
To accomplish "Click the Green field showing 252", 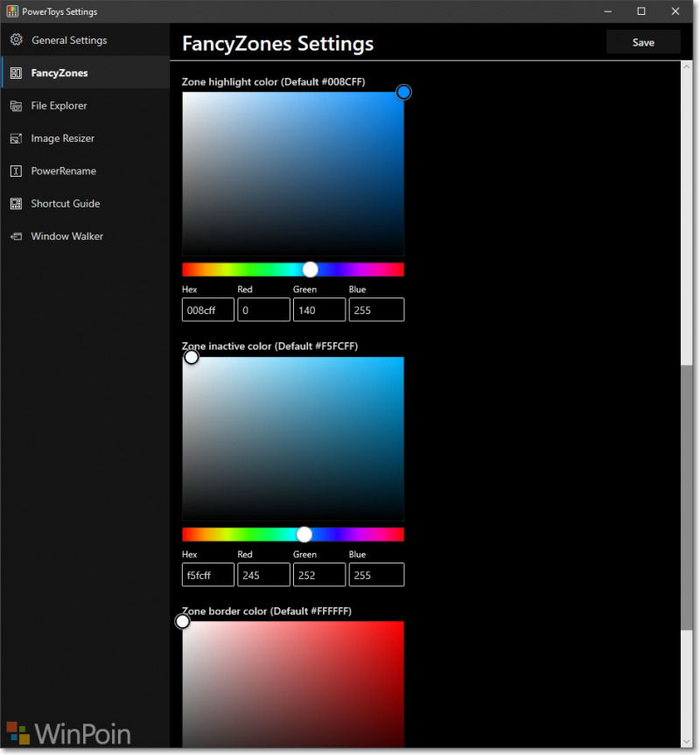I will (319, 575).
